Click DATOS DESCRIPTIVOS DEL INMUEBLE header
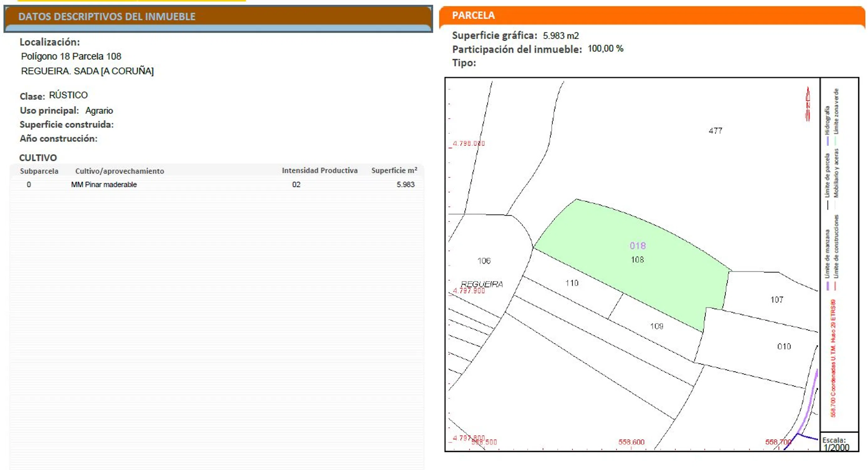The height and width of the screenshot is (470, 868). (107, 17)
